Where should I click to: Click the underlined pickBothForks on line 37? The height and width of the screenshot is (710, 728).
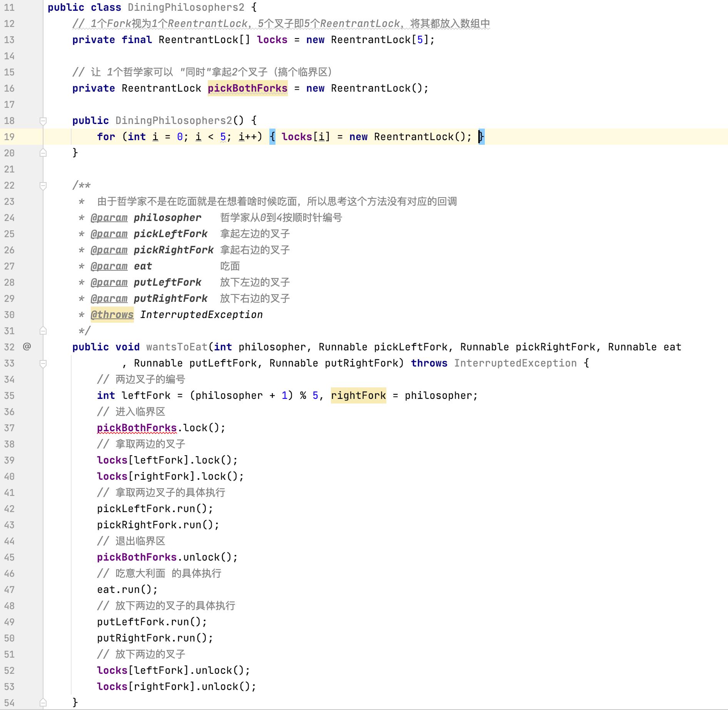tap(137, 428)
